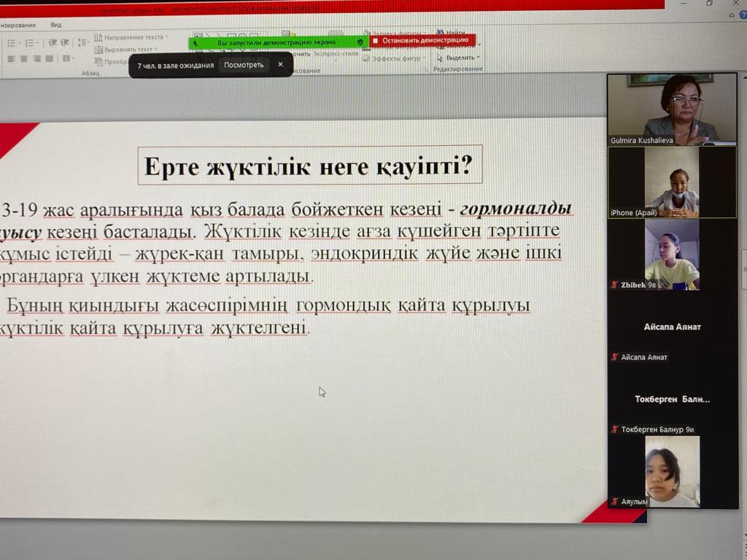Click Посмотреть in the waiting room popup
747x560 pixels.
tap(244, 65)
